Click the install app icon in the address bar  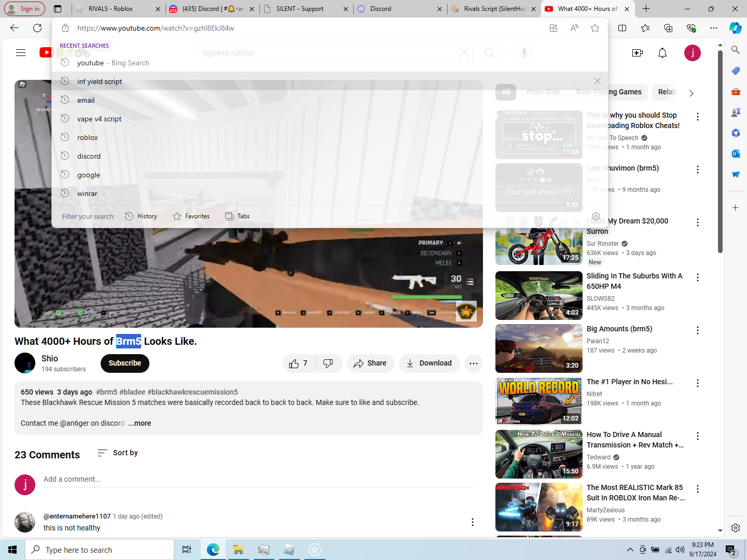554,28
